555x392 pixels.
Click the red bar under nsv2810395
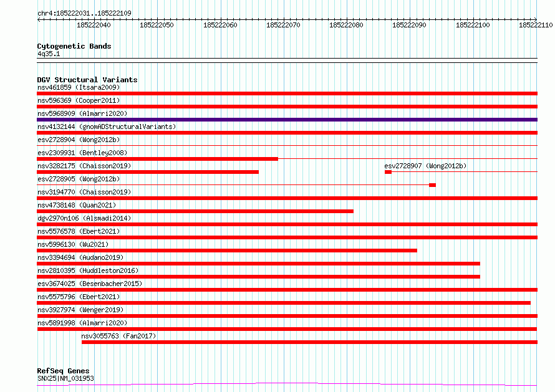[x=258, y=277]
